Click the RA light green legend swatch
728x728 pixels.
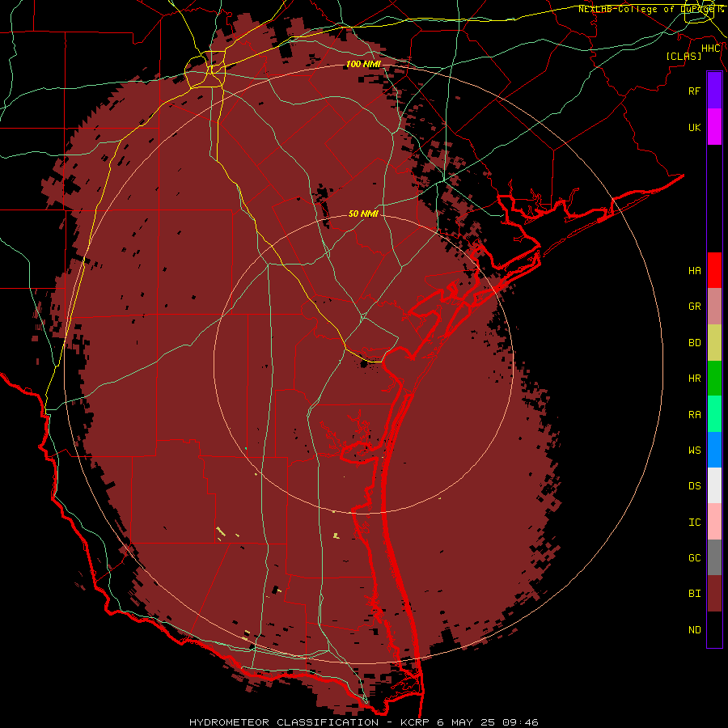[714, 414]
